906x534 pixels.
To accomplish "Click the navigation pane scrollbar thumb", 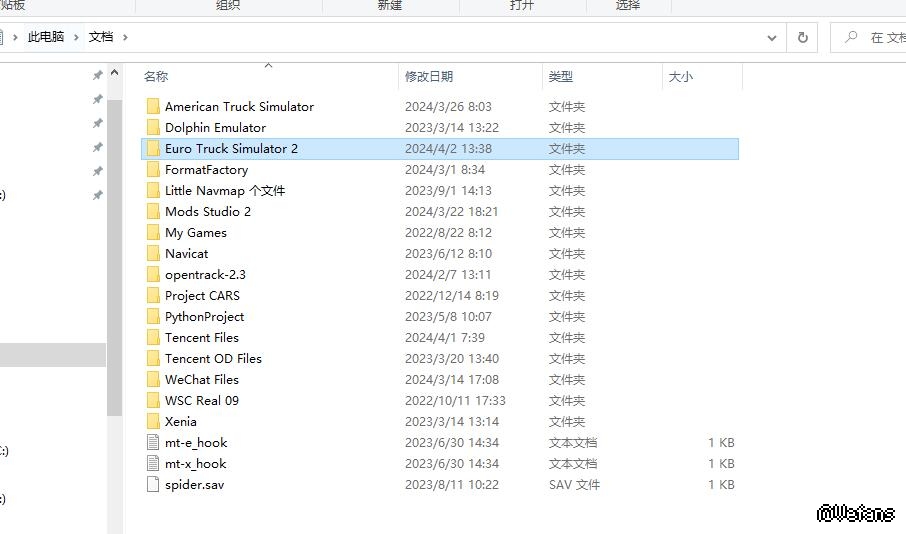I will [x=114, y=257].
